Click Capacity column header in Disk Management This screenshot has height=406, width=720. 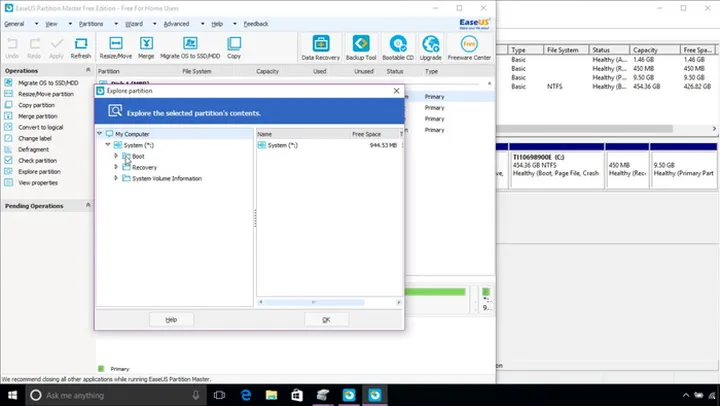click(654, 50)
